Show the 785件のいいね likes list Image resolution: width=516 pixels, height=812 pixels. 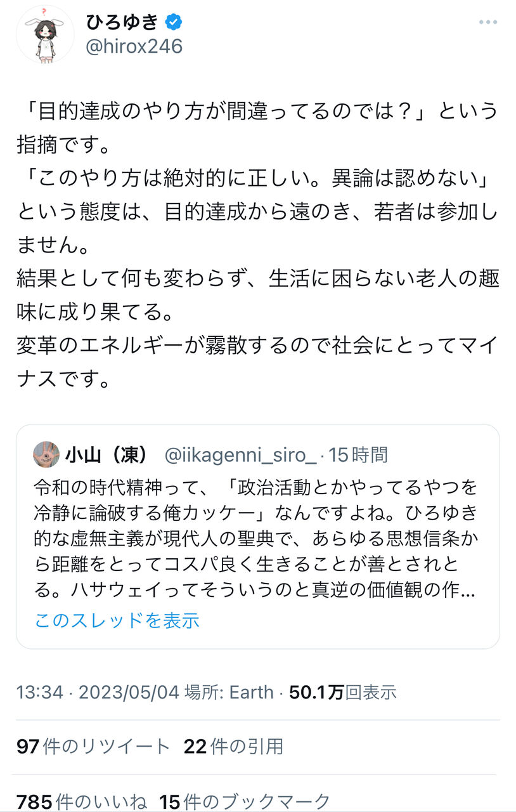pyautogui.click(x=82, y=801)
